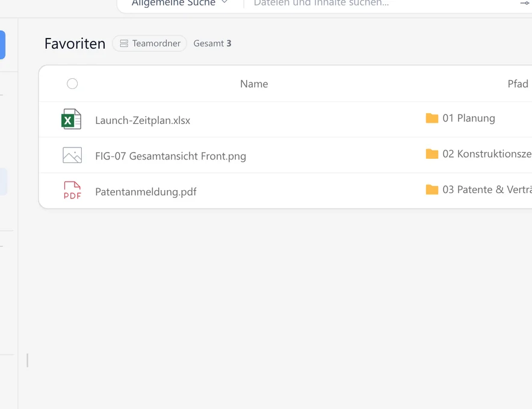
Task: Click the Teamordner filter button
Action: click(x=149, y=43)
